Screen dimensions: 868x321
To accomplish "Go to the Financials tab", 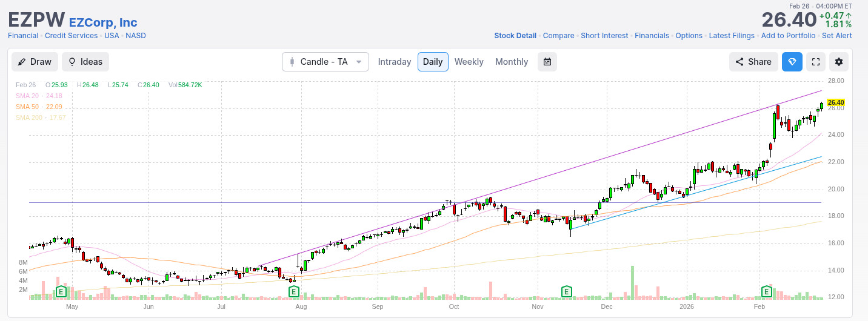I will pyautogui.click(x=652, y=36).
